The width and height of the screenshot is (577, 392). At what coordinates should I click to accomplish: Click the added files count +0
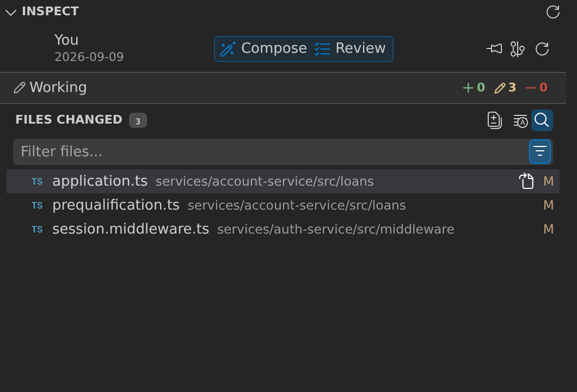click(474, 88)
